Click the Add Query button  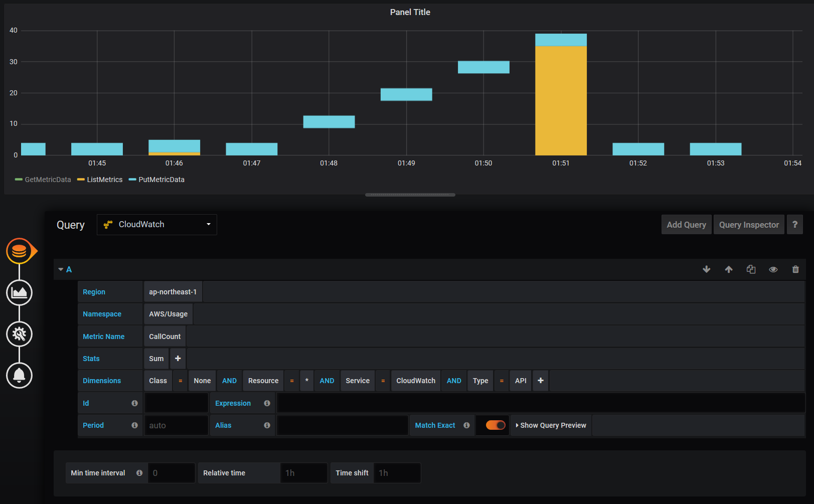[x=686, y=224]
